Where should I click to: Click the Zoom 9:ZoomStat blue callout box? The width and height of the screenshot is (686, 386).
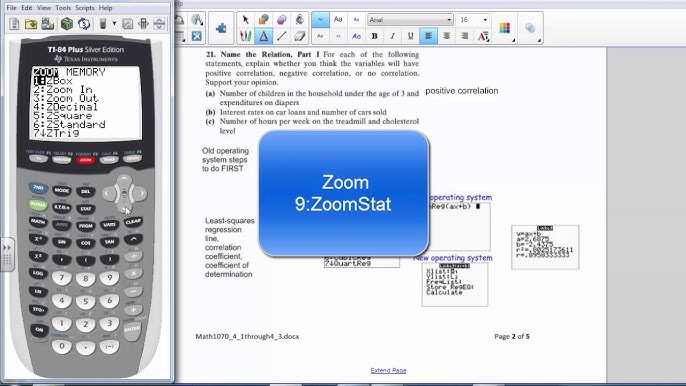coord(343,193)
